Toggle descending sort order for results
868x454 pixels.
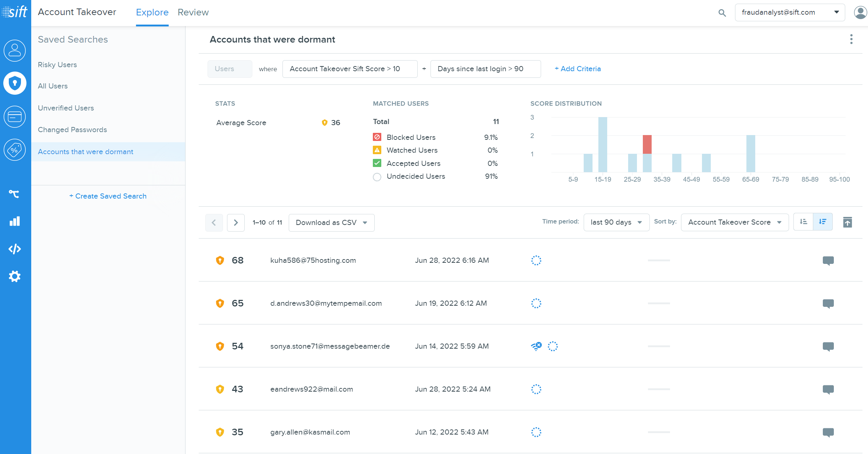823,222
